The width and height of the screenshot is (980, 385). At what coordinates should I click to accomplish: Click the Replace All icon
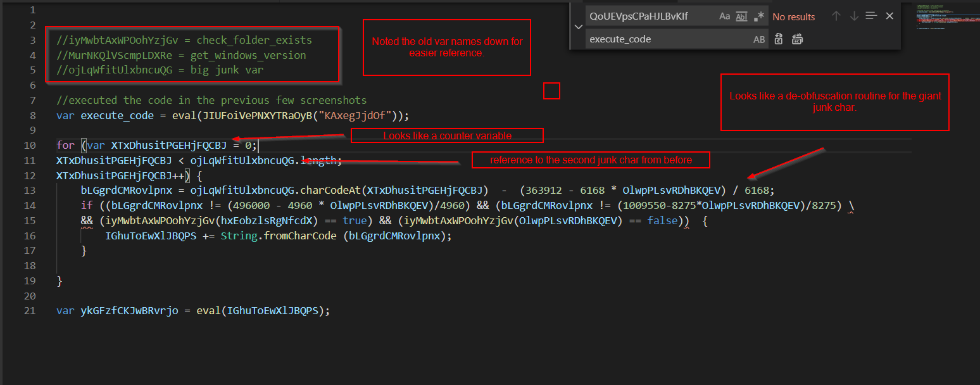[797, 39]
